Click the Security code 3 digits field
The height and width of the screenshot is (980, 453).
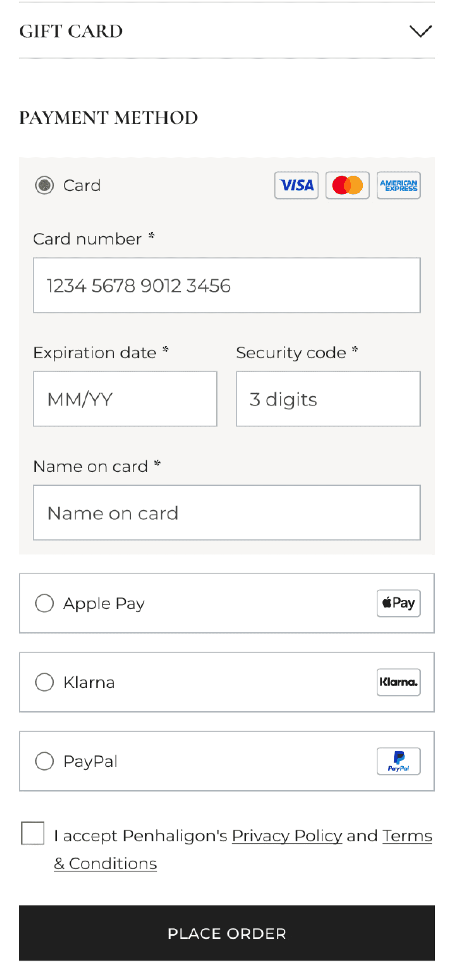click(328, 399)
